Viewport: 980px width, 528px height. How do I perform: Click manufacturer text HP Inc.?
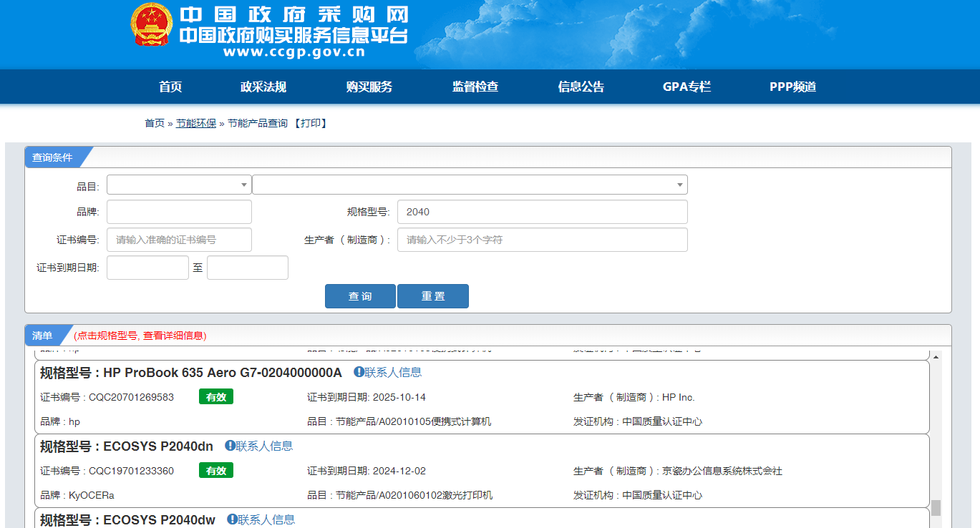tap(679, 397)
